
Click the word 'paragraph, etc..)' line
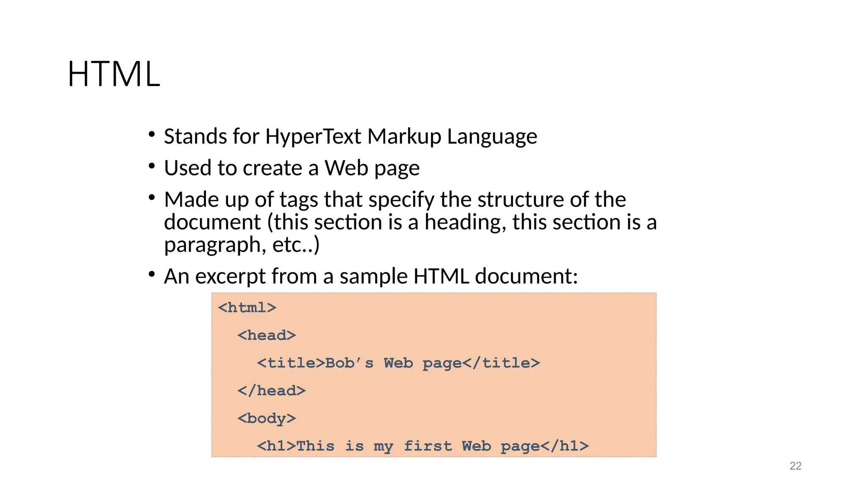click(242, 245)
